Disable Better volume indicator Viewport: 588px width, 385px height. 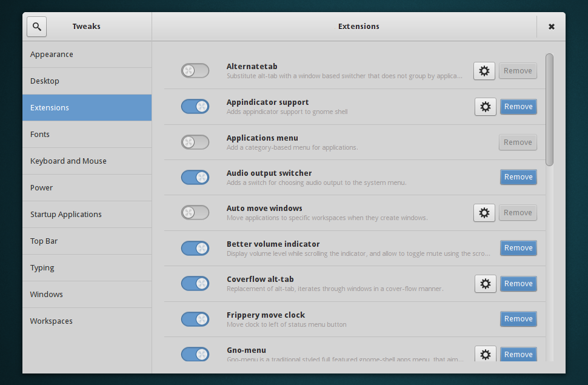[x=195, y=247]
